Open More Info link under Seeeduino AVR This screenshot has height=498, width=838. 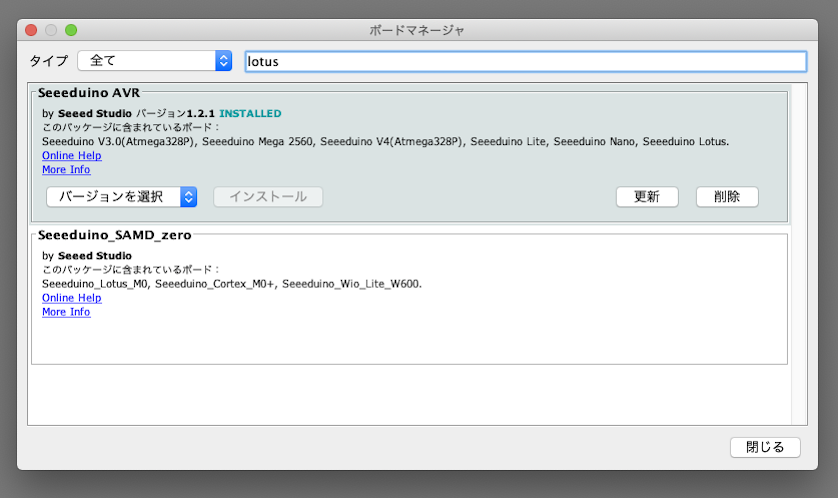66,170
